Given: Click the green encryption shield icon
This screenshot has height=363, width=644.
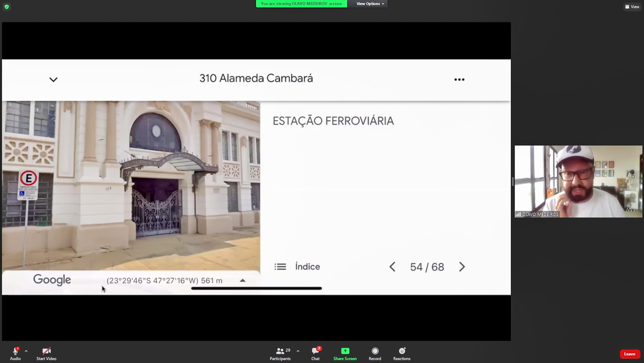Looking at the screenshot, I should tap(7, 7).
